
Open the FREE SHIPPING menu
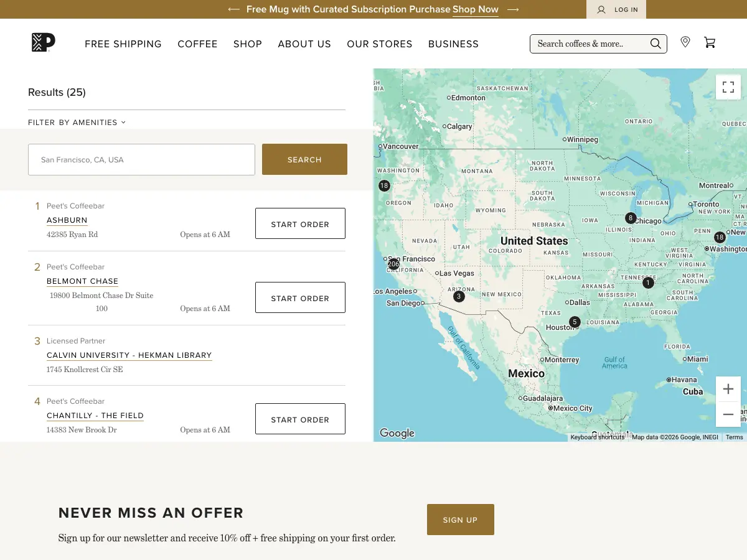[x=123, y=44]
